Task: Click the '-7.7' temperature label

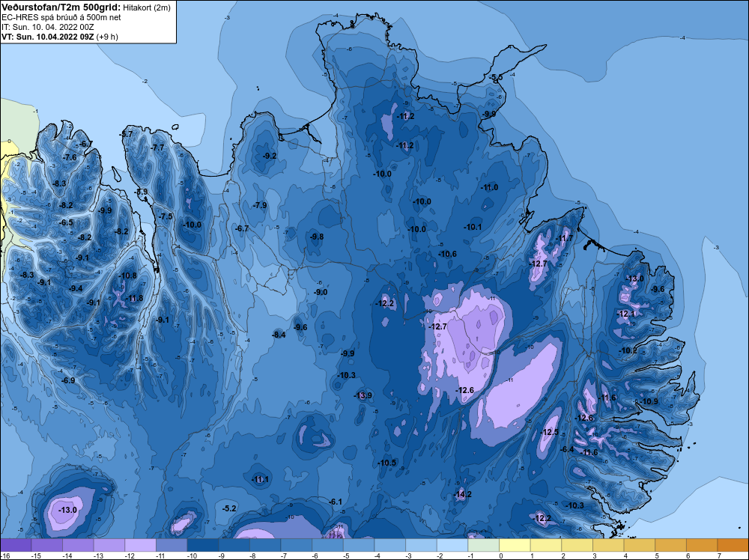Action: [x=157, y=147]
